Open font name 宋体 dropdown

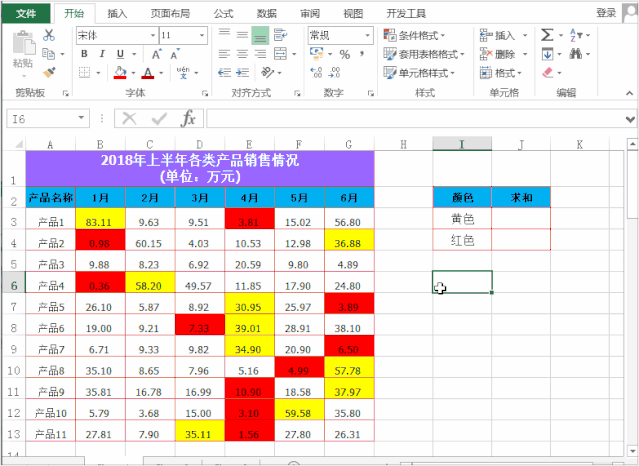[x=153, y=35]
